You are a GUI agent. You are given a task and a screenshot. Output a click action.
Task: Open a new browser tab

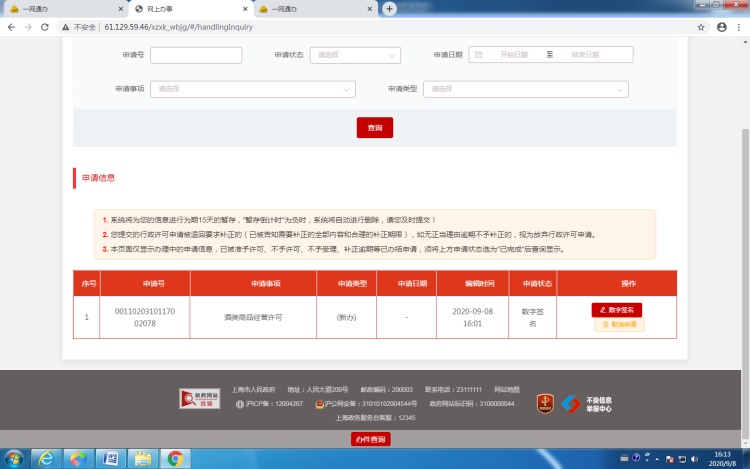(x=389, y=8)
